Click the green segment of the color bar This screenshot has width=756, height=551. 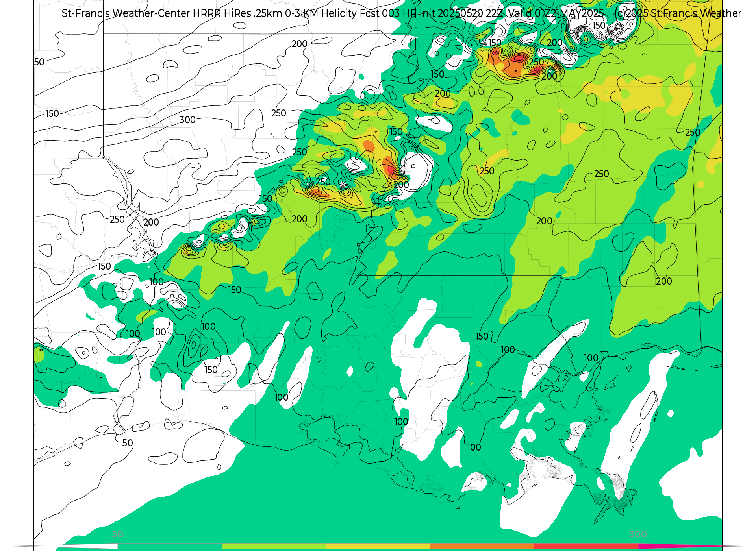[170, 546]
